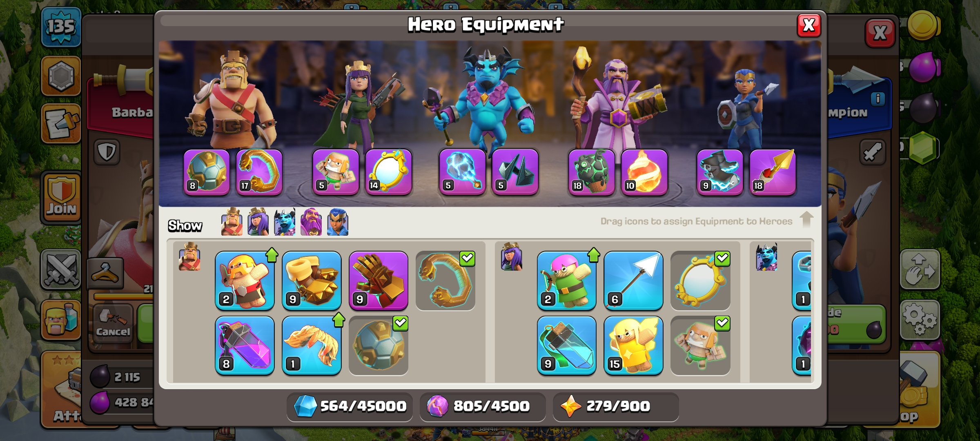Select the Archer Puppet equipment
Viewport: 980px width, 441px height.
tap(566, 281)
